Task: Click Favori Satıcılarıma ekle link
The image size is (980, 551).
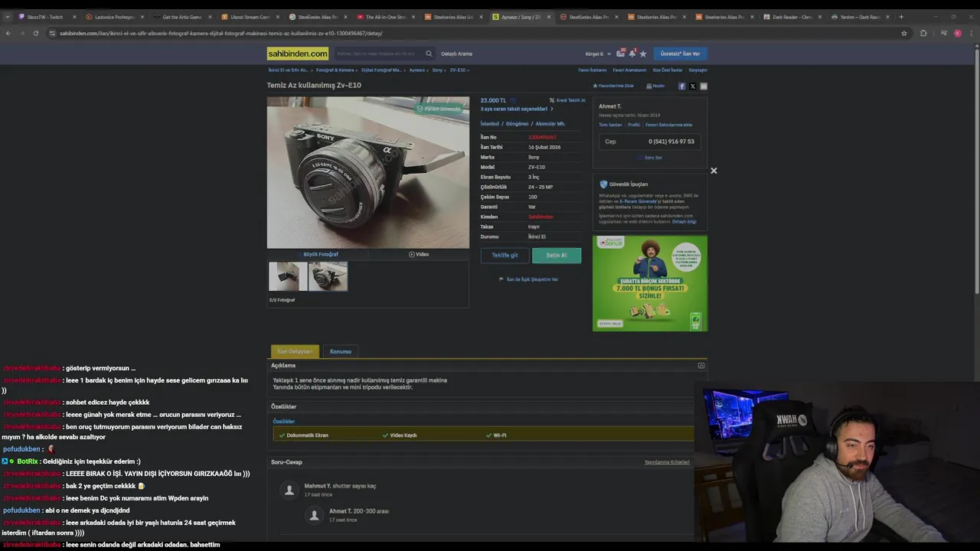Action: pos(668,125)
